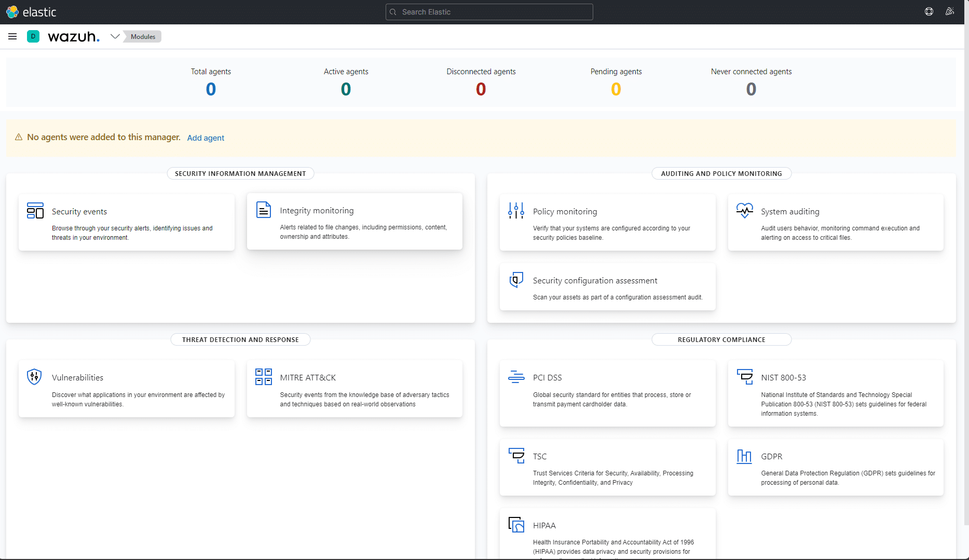Click 'Trust Services Criteria' description text

(613, 478)
